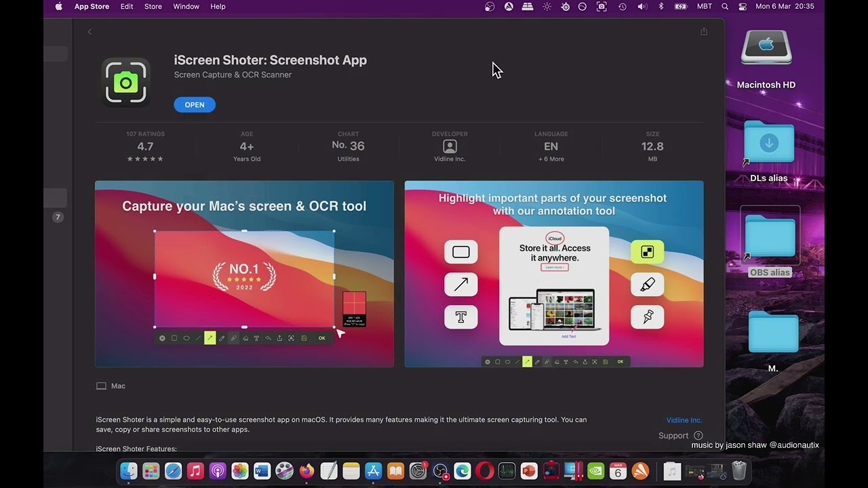Open the NVIDIA app in the Dock
This screenshot has width=868, height=488.
tap(595, 470)
